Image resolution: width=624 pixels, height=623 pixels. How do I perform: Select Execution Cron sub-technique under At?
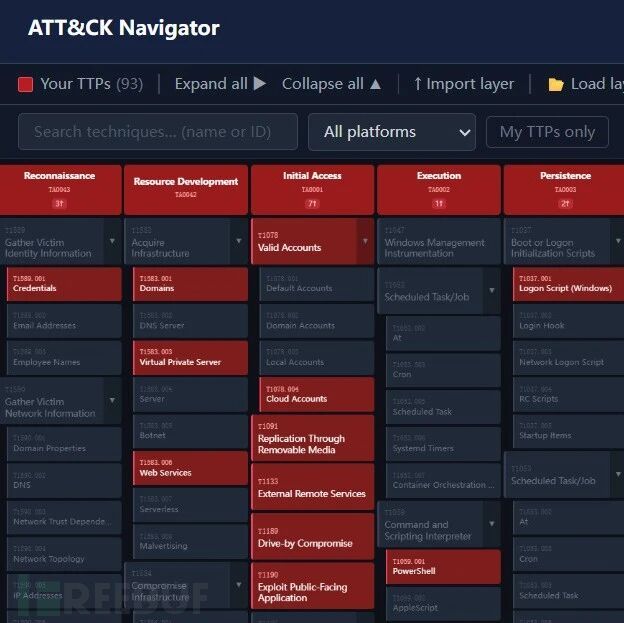click(x=443, y=370)
